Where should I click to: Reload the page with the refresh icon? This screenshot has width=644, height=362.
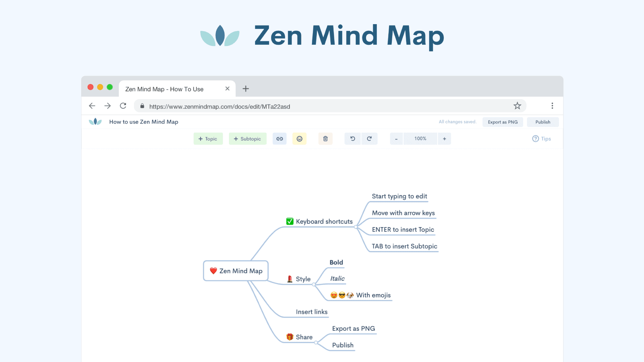tap(123, 106)
